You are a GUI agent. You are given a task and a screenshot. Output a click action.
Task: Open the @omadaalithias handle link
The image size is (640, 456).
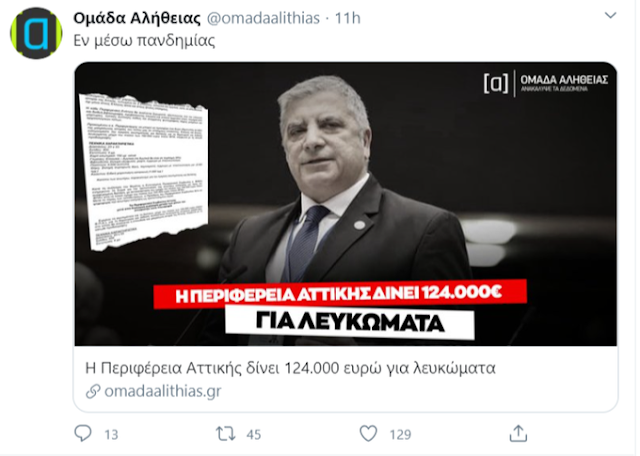click(x=263, y=18)
